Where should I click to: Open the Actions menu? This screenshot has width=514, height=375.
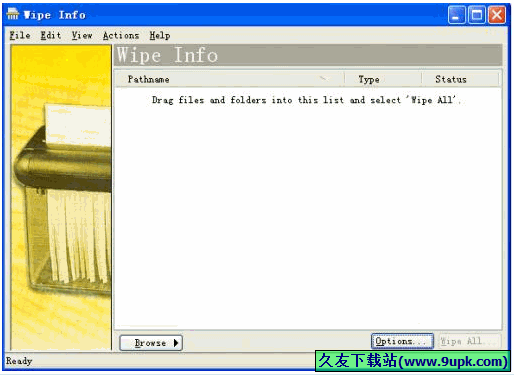pyautogui.click(x=121, y=35)
